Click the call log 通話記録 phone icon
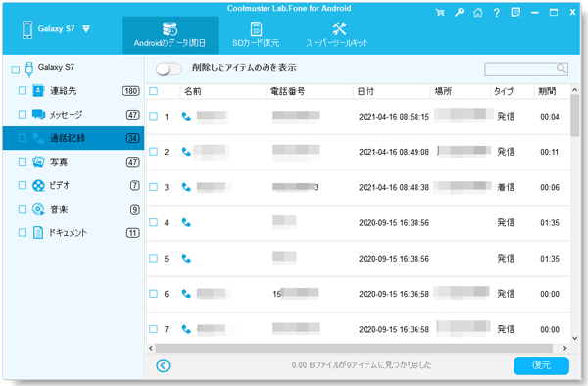 click(x=38, y=138)
